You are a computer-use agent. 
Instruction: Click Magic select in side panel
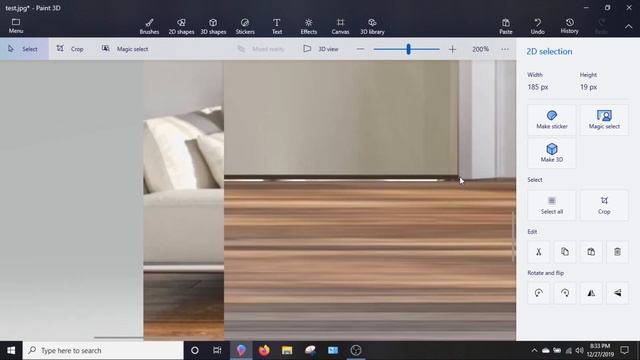604,120
